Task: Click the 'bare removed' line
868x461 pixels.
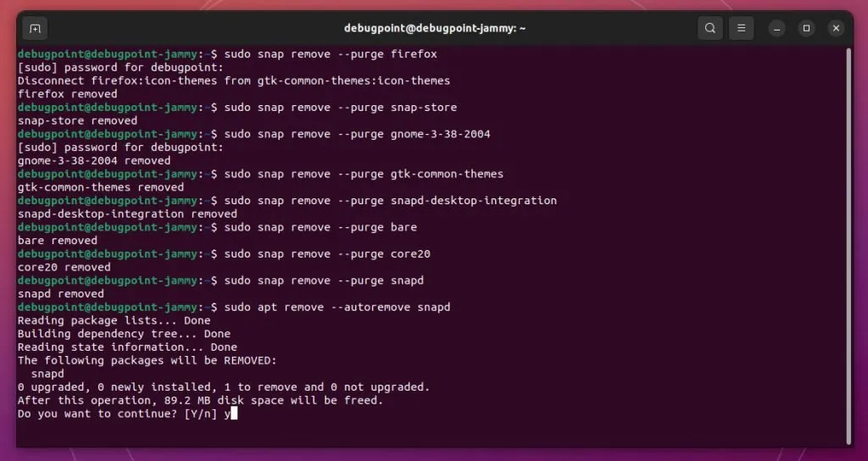Action: point(58,240)
